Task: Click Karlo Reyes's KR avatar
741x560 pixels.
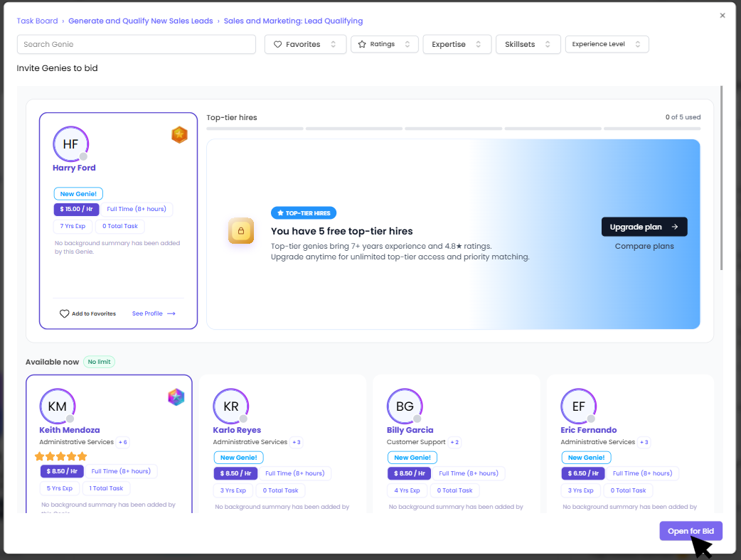Action: (231, 406)
